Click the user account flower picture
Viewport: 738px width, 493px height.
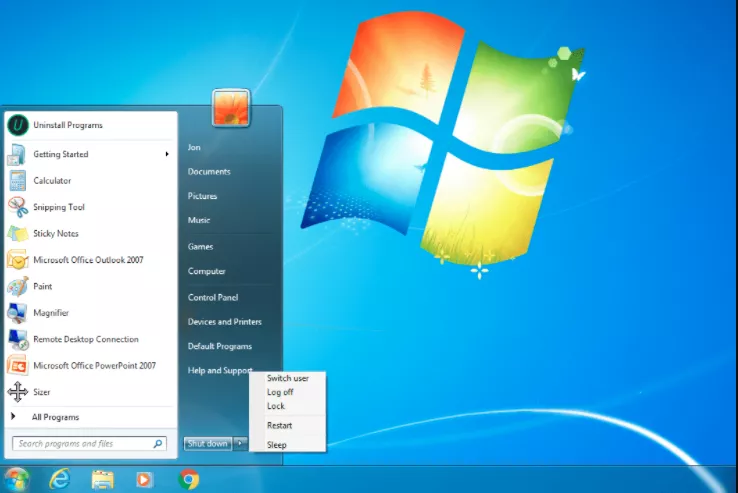click(231, 108)
